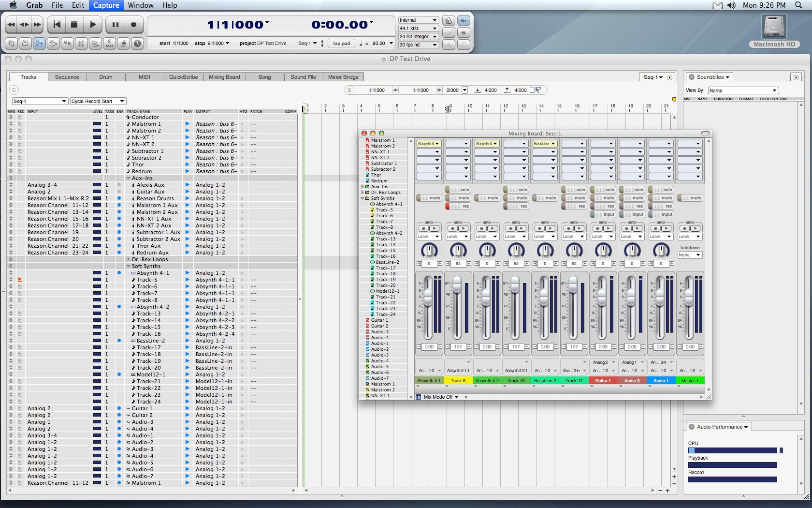Viewport: 812px width, 508px height.
Task: Open the Soundbites panel title menu
Action: point(713,77)
